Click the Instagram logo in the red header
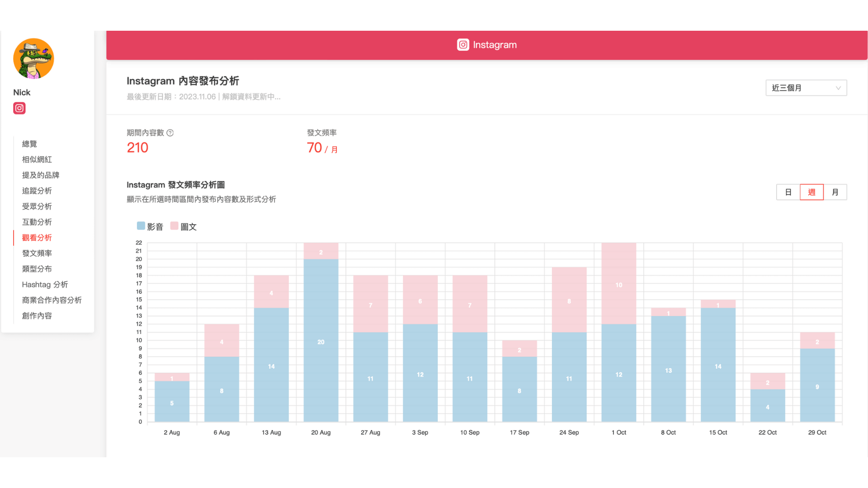 [x=463, y=45]
